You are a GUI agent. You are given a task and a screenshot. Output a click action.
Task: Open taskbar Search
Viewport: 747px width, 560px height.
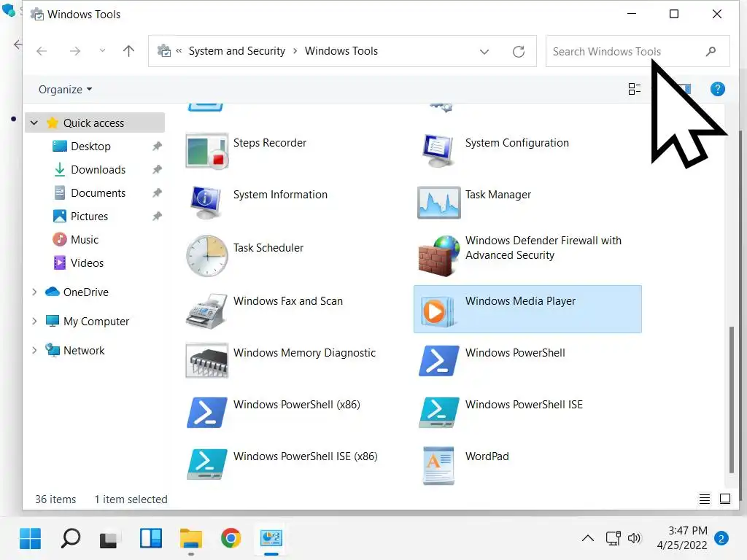pyautogui.click(x=71, y=539)
